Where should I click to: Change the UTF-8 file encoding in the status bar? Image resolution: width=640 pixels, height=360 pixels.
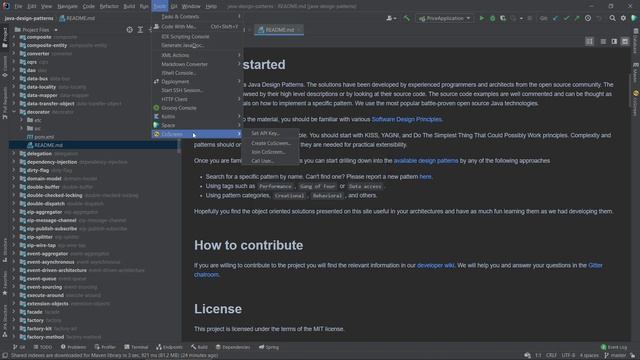tap(568, 356)
